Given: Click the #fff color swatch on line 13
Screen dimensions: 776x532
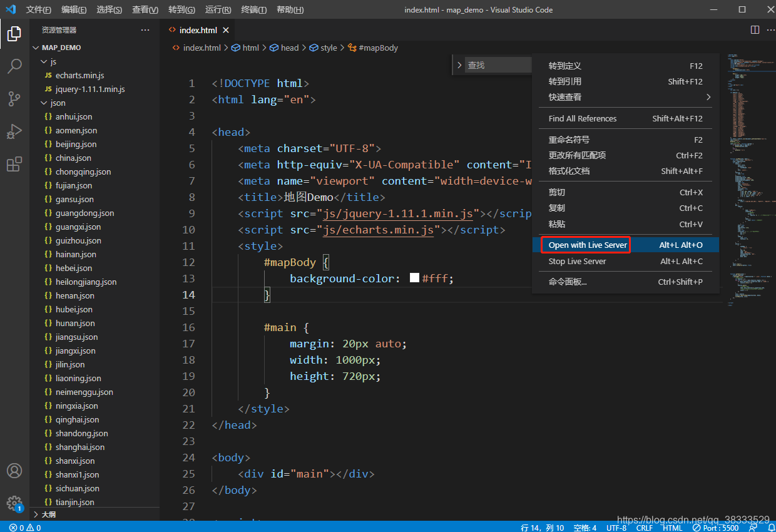Looking at the screenshot, I should coord(414,278).
